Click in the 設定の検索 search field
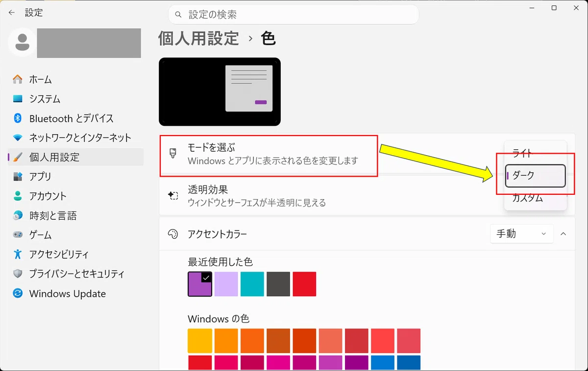The image size is (588, 371). tap(294, 15)
